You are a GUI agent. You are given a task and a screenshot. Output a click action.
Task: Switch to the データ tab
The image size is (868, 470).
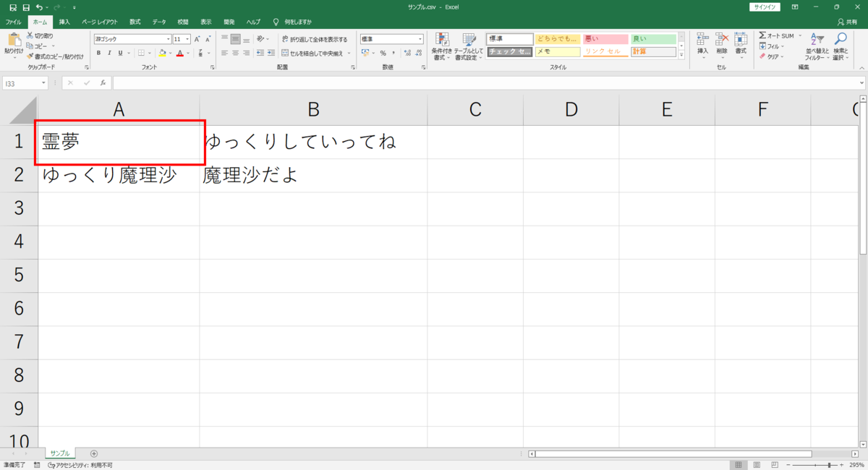point(159,22)
